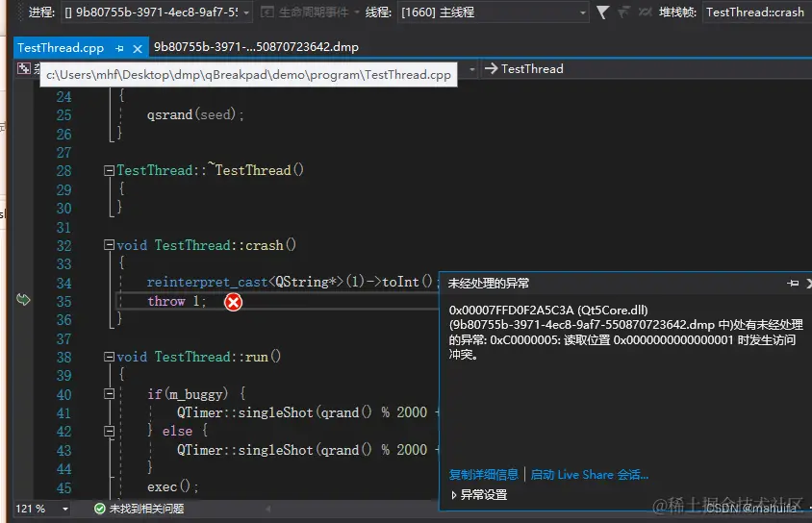Click the green no-issues-found check icon

tap(100, 509)
